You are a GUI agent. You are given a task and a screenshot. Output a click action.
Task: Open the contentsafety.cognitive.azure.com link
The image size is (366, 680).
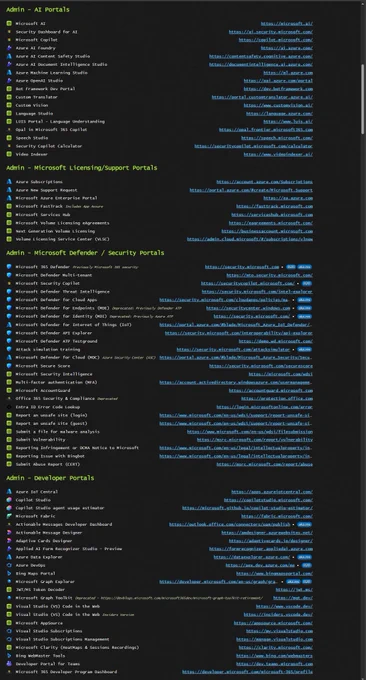click(261, 56)
